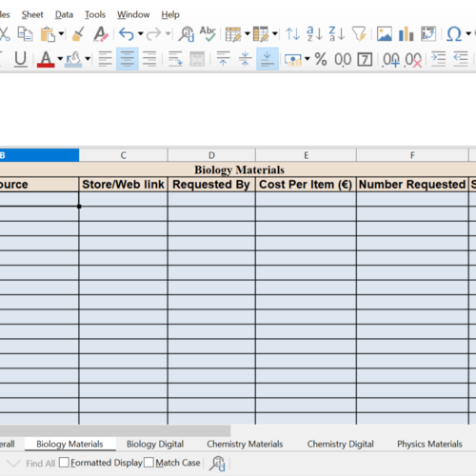The width and height of the screenshot is (476, 476).
Task: Click the Copy icon in toolbar
Action: (x=25, y=33)
